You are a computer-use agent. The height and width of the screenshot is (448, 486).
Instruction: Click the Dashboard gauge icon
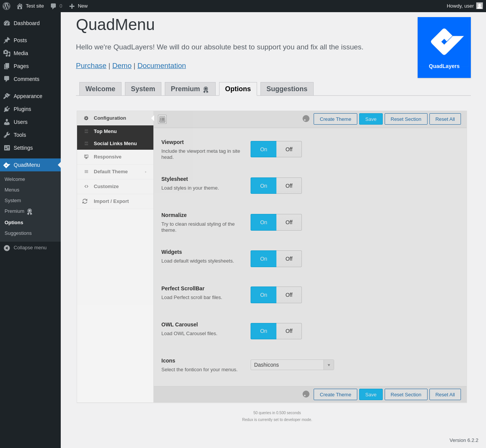(7, 23)
